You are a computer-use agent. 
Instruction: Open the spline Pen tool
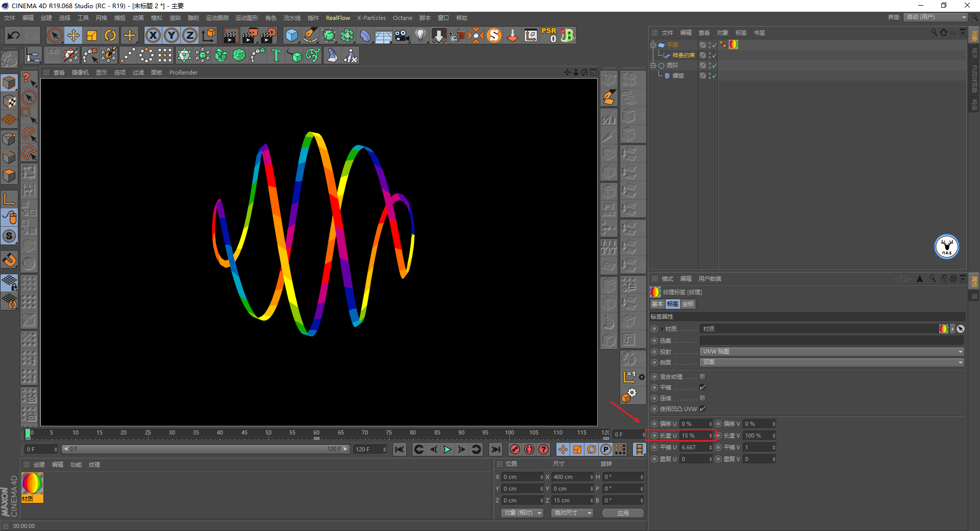click(310, 35)
